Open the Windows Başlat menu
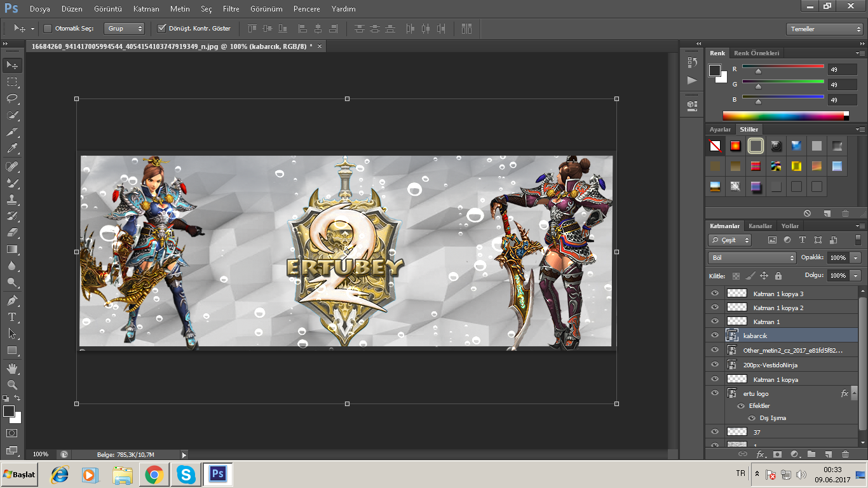Viewport: 868px width, 488px height. [x=20, y=475]
